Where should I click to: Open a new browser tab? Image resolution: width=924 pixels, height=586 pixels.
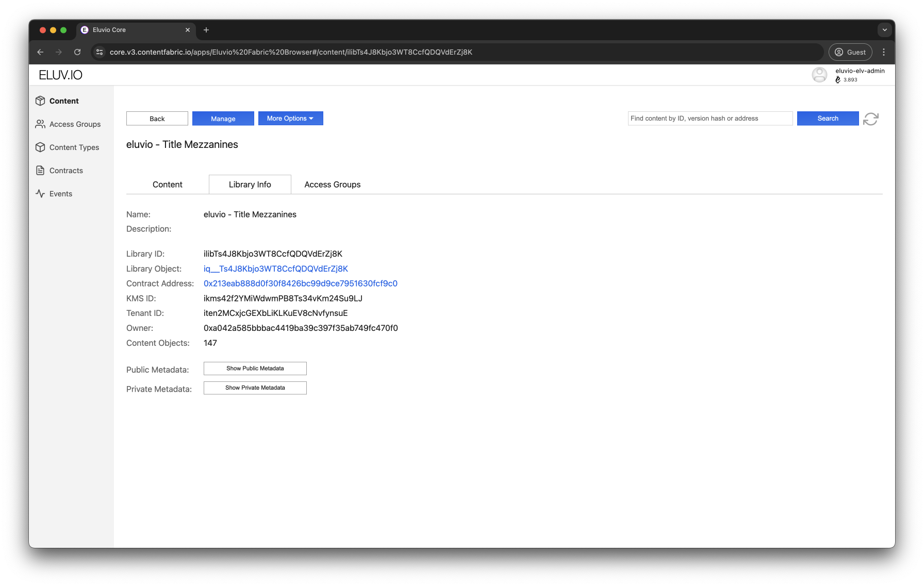tap(206, 30)
